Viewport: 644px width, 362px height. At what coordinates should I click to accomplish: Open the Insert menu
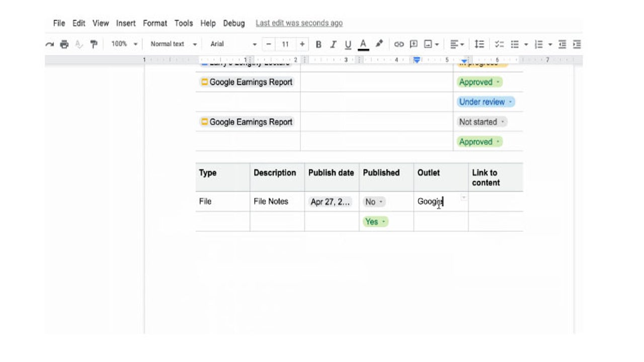(x=126, y=23)
